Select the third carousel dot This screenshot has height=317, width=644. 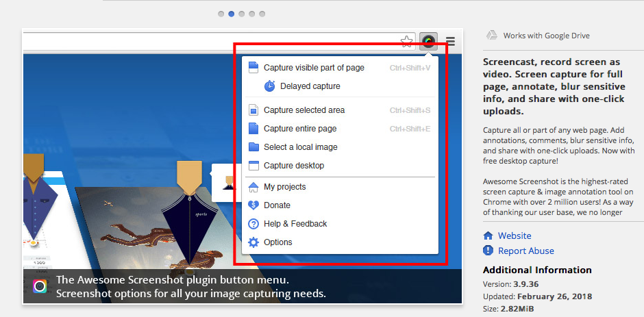pyautogui.click(x=242, y=14)
